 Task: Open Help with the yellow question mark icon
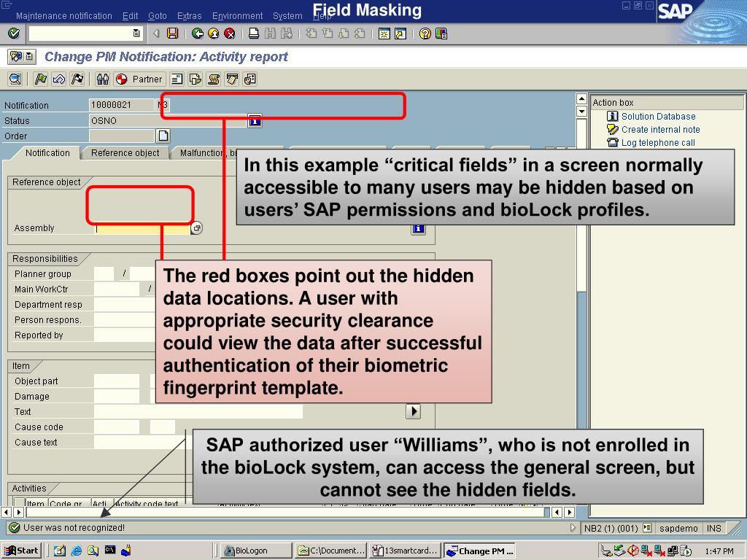click(x=425, y=34)
